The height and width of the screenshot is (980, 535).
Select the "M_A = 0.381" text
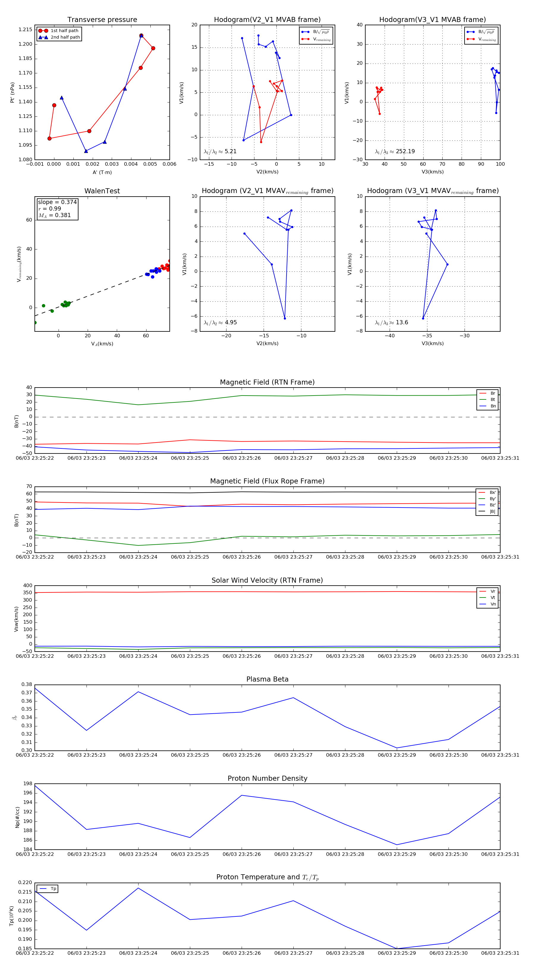click(54, 215)
